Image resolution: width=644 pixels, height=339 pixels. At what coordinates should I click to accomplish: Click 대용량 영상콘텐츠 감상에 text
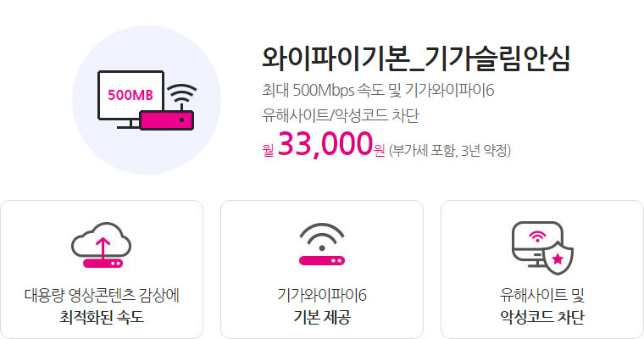pos(102,295)
